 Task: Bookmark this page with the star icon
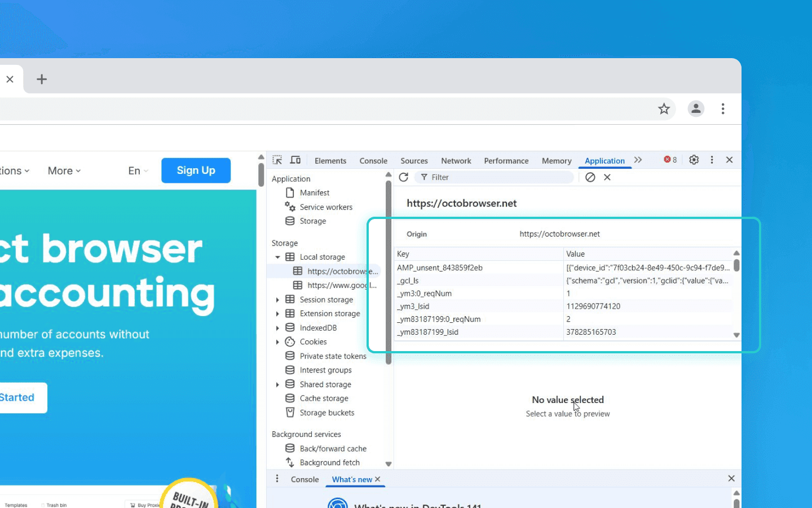tap(664, 109)
